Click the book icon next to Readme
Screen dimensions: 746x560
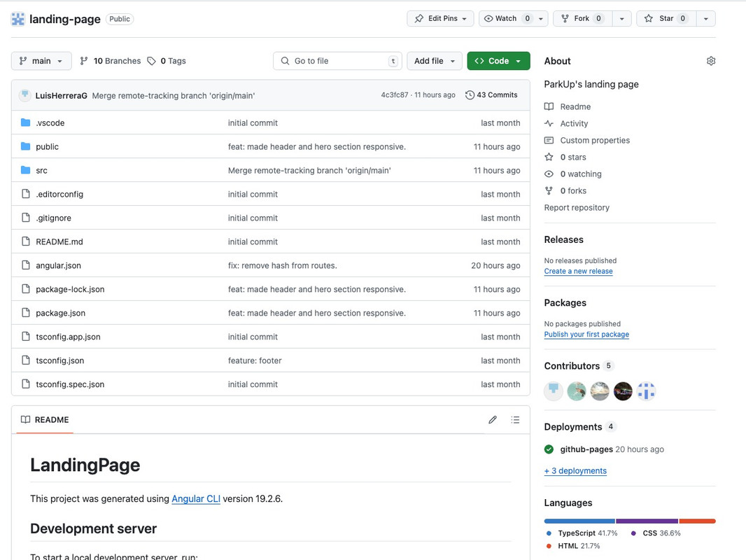pos(549,106)
